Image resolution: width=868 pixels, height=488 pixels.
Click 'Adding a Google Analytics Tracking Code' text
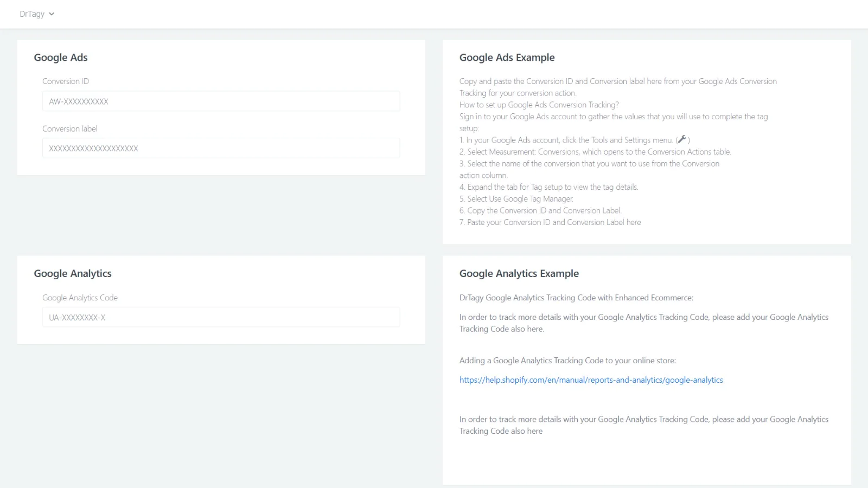tap(567, 361)
